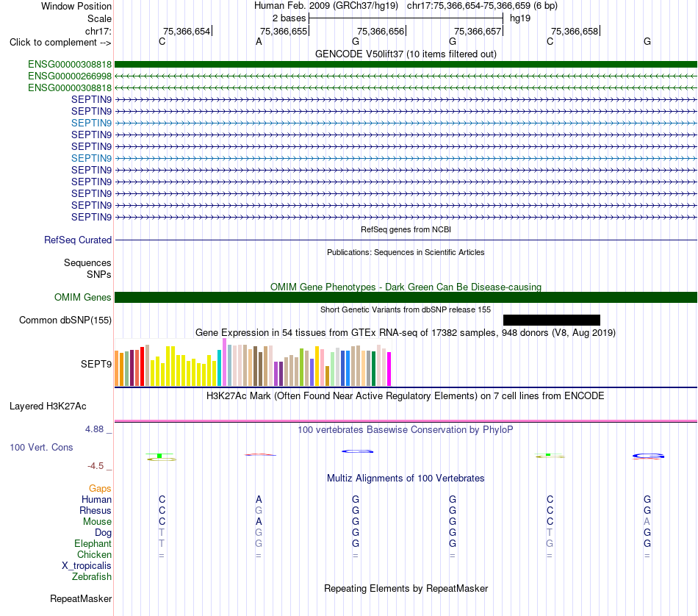Select the Chicken alignment row label
The height and width of the screenshot is (616, 698).
click(x=94, y=554)
